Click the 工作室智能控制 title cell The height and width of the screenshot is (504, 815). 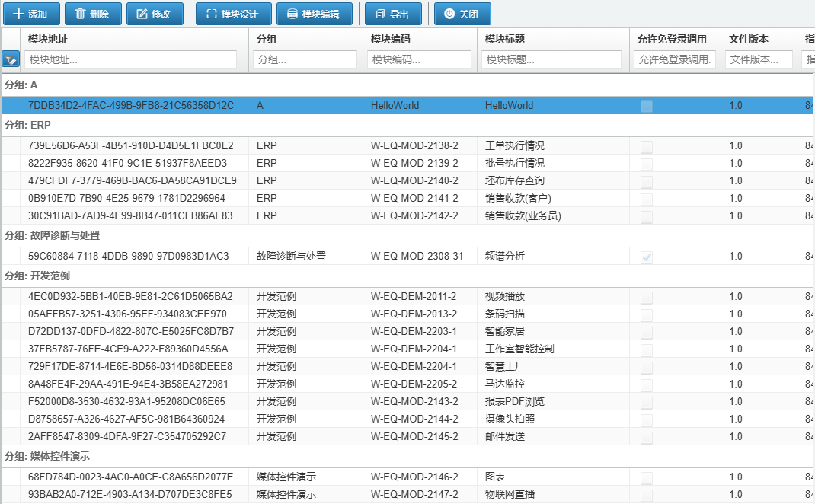pyautogui.click(x=519, y=349)
